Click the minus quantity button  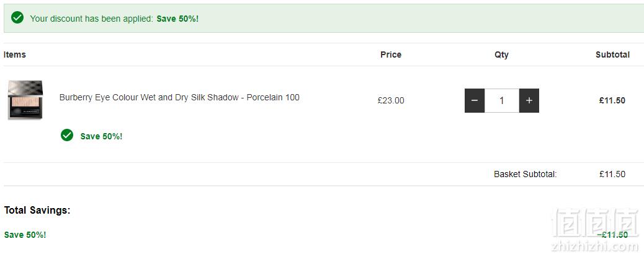(475, 100)
